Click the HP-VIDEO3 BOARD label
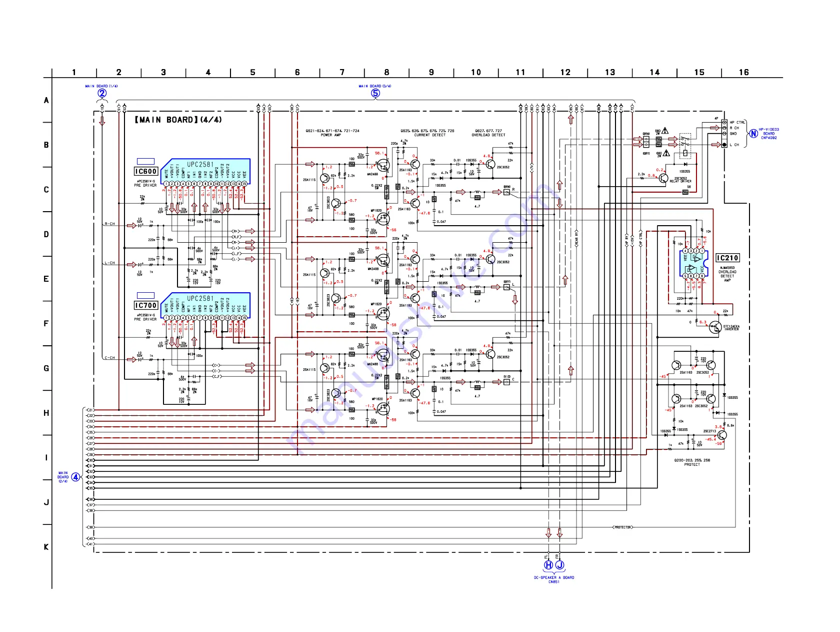Image resolution: width=840 pixels, height=632 pixels. (x=768, y=134)
